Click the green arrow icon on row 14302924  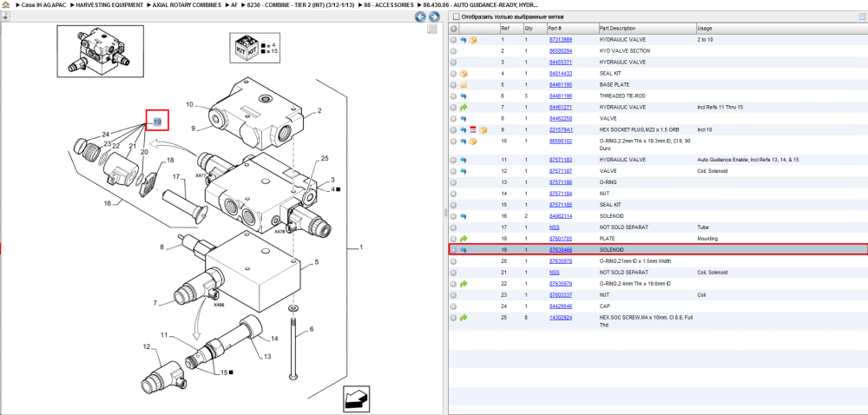click(x=464, y=318)
